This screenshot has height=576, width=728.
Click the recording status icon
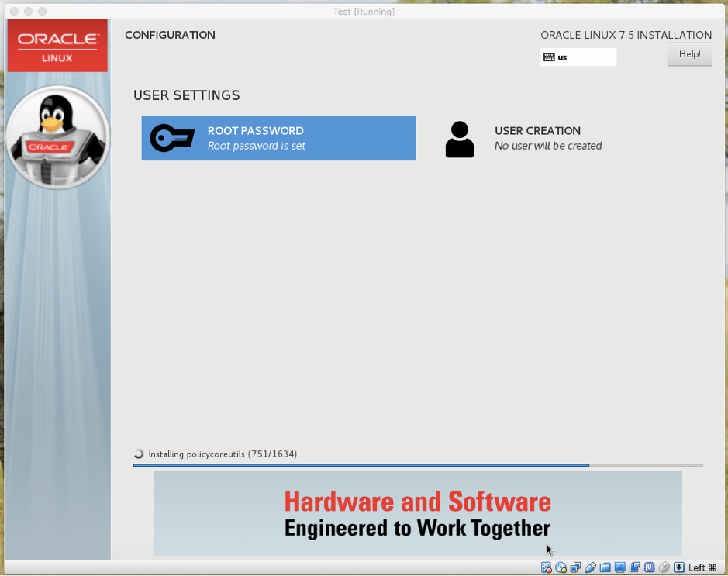coord(634,567)
